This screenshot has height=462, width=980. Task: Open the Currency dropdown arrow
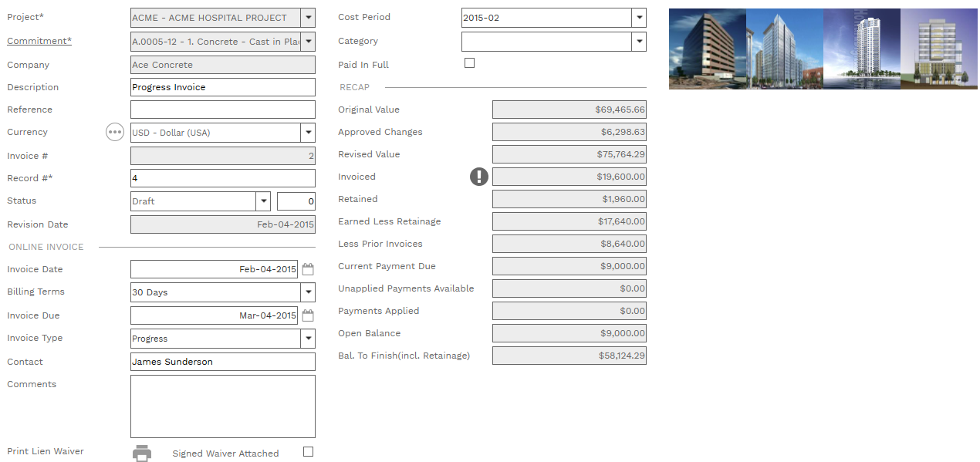308,133
